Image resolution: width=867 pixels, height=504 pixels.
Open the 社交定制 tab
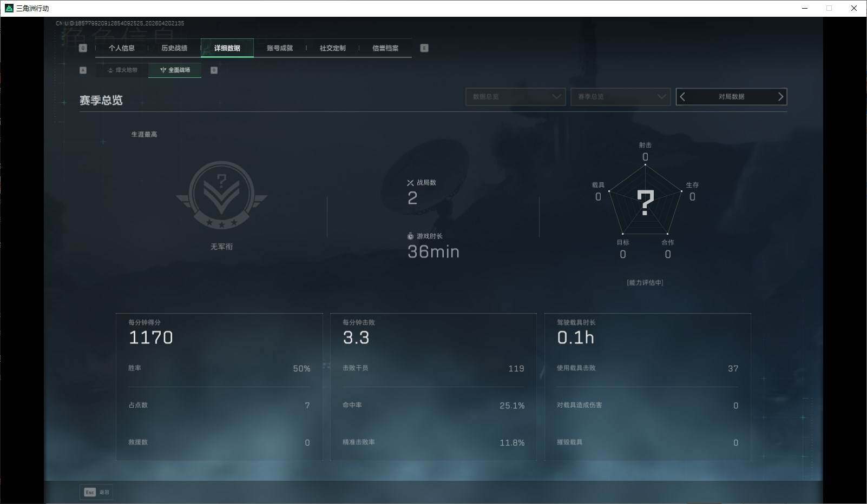332,48
